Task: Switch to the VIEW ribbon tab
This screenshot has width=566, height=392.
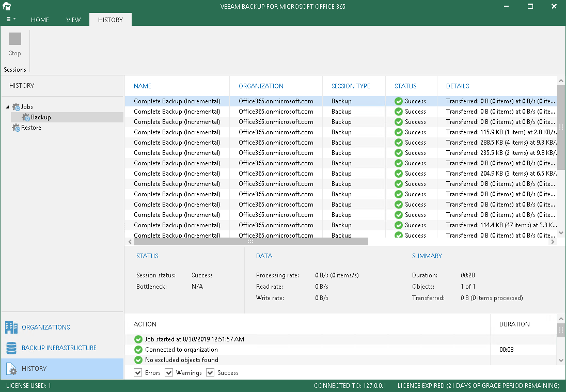Action: (73, 20)
